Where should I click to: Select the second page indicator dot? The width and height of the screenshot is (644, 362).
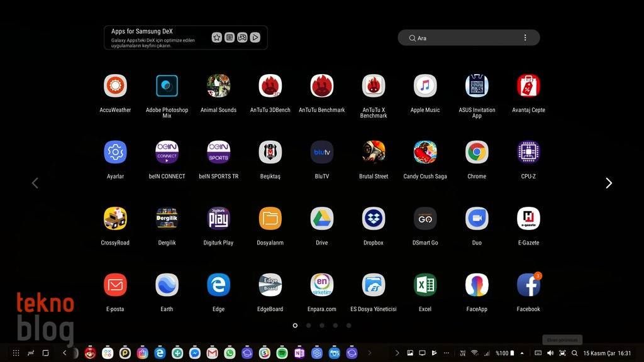(308, 326)
